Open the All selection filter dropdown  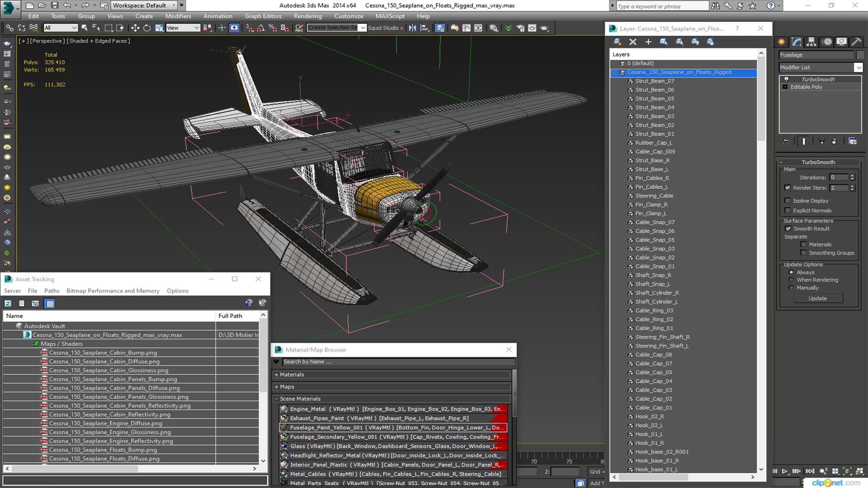(x=61, y=28)
